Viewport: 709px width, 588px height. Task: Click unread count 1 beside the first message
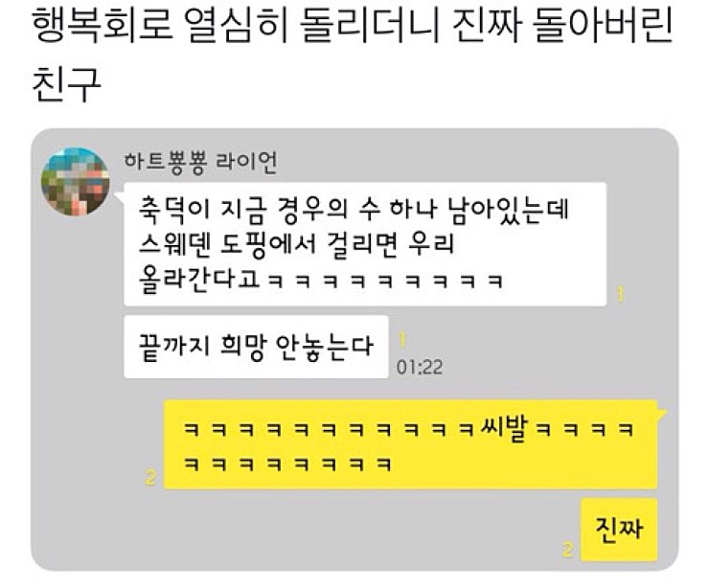621,295
